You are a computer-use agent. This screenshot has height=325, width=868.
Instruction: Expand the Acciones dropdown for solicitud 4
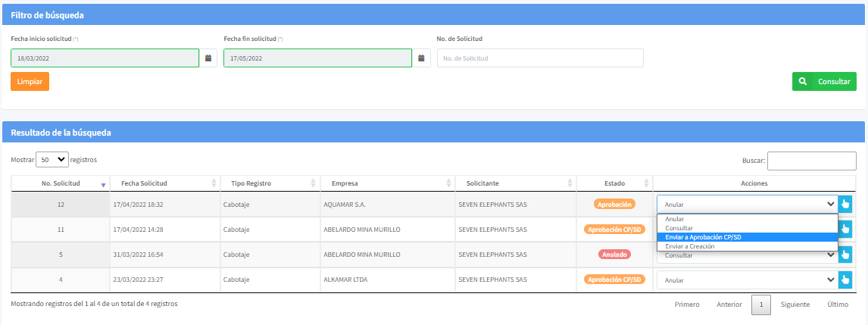[x=747, y=280]
